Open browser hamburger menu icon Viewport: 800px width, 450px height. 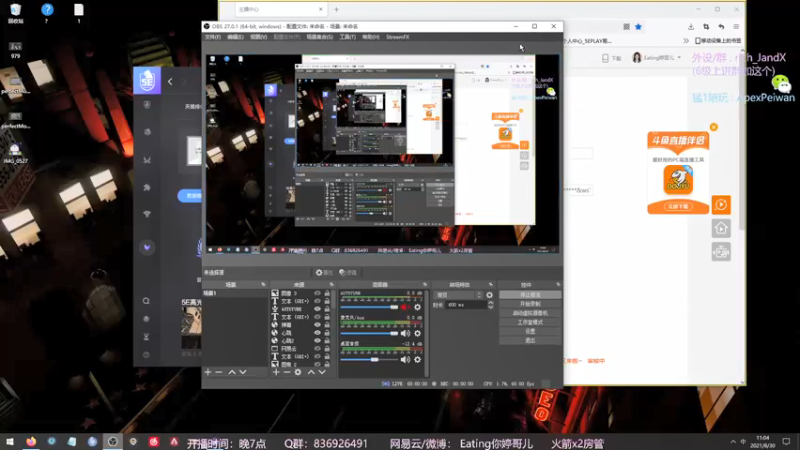(736, 27)
